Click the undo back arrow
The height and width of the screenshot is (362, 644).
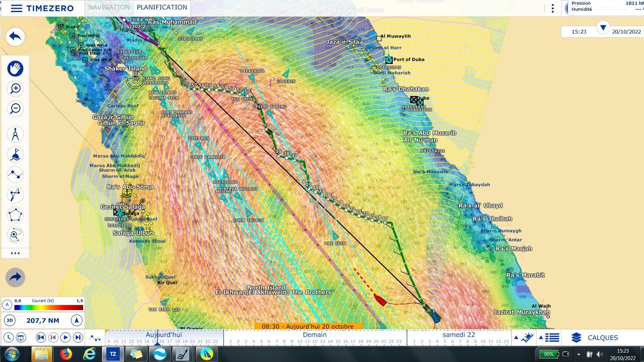click(15, 37)
